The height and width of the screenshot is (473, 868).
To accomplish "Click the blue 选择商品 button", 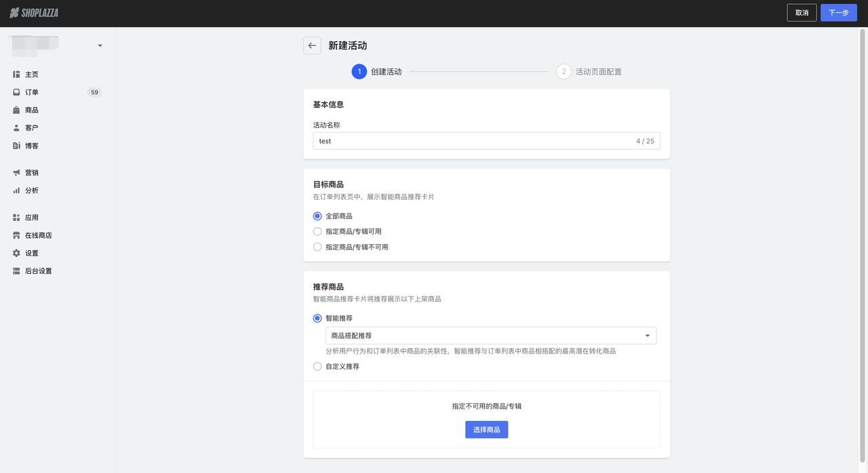I will (x=486, y=430).
